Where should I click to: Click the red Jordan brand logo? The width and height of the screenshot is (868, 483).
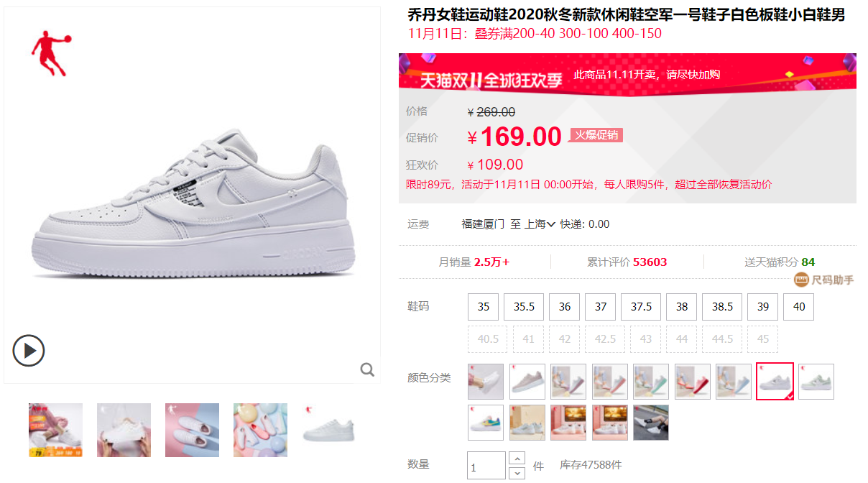(x=48, y=53)
